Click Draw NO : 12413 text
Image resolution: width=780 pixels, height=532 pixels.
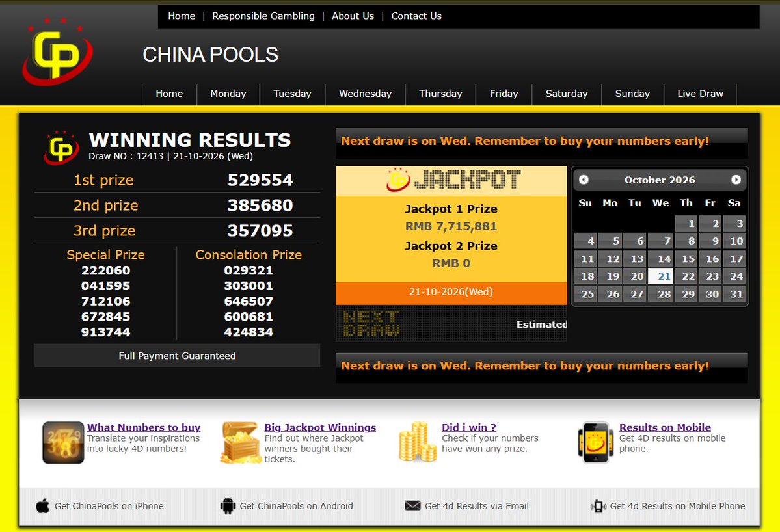coord(126,156)
